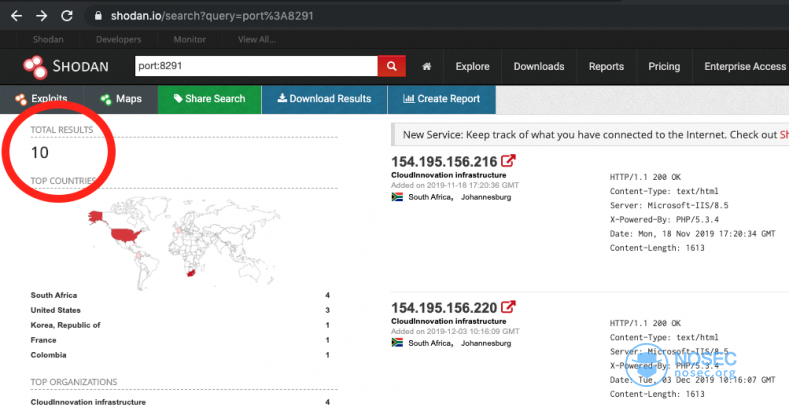Go forward in the browser
Viewport: 789px width, 411px height.
[41, 16]
